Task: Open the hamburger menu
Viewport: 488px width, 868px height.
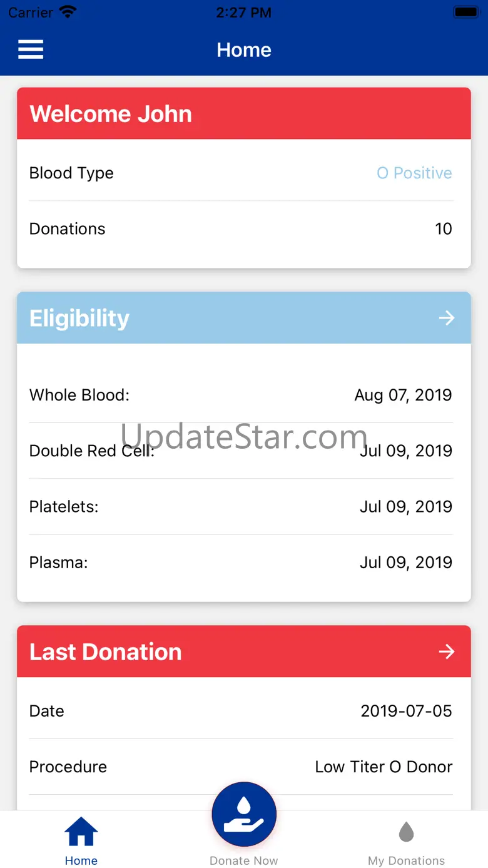Action: point(31,49)
